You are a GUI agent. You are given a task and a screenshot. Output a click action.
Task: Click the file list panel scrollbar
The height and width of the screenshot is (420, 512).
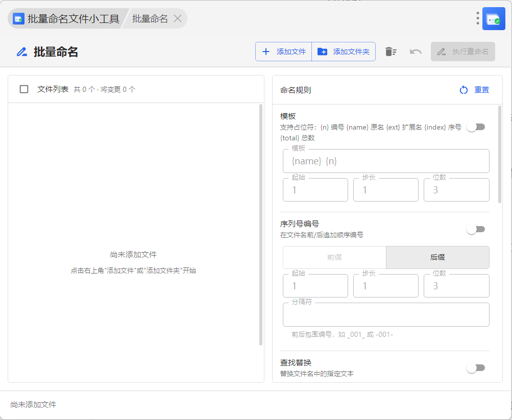[x=261, y=225]
